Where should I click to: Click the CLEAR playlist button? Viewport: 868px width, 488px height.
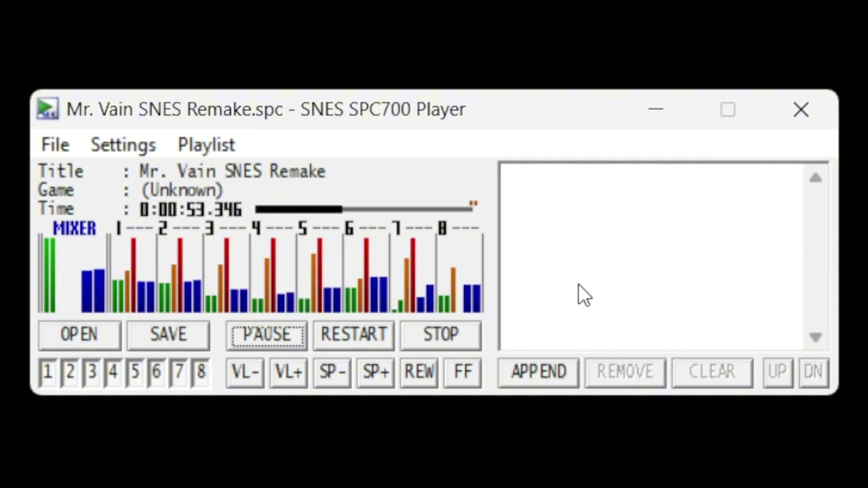coord(712,372)
